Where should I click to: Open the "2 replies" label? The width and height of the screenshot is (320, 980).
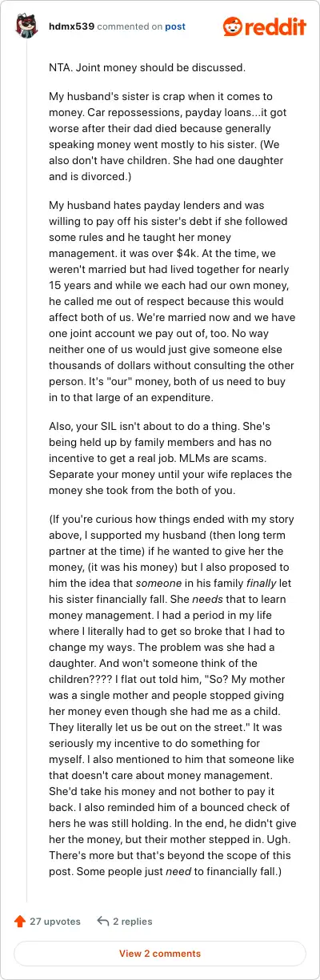(130, 922)
